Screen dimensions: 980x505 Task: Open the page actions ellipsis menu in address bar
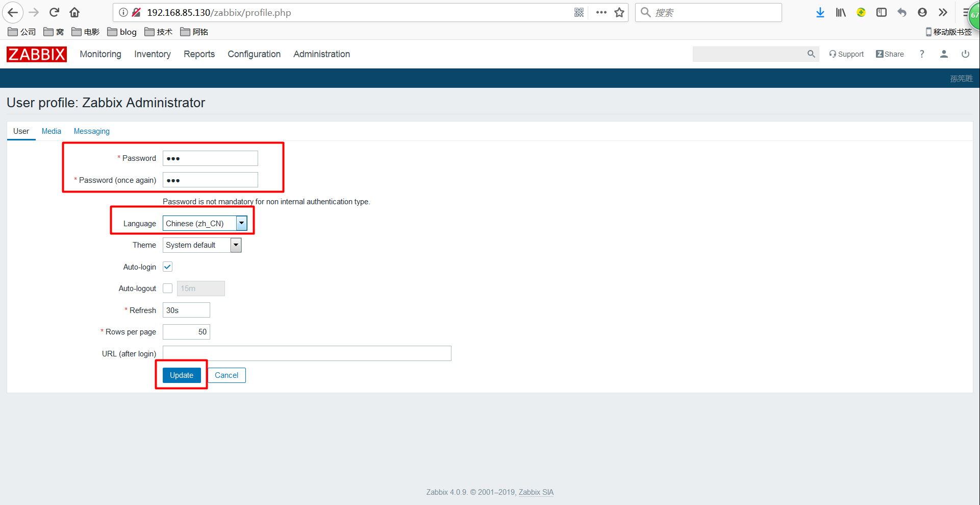601,12
